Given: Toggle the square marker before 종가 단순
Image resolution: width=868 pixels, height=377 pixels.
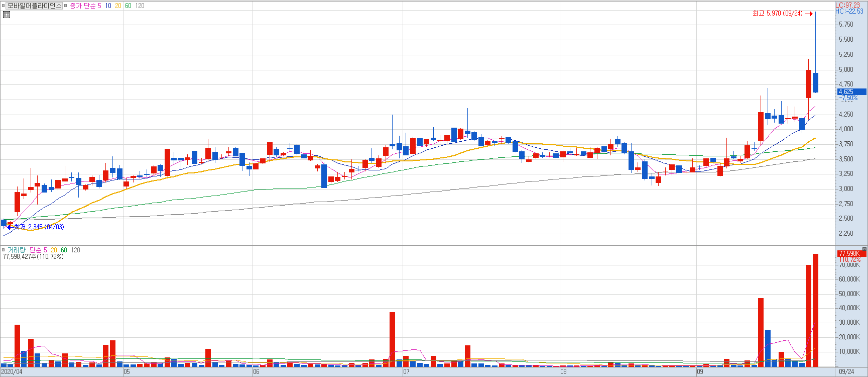Looking at the screenshot, I should (66, 6).
